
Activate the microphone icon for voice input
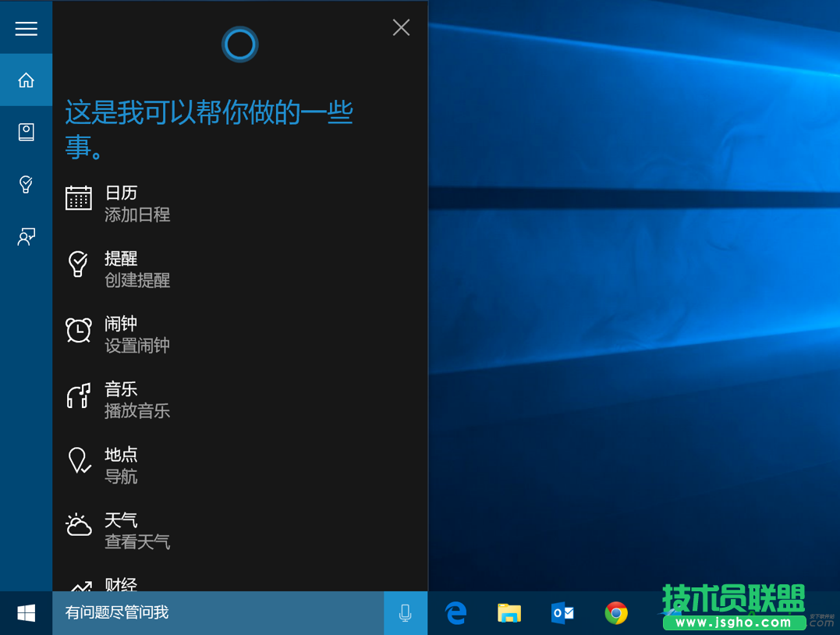click(405, 613)
